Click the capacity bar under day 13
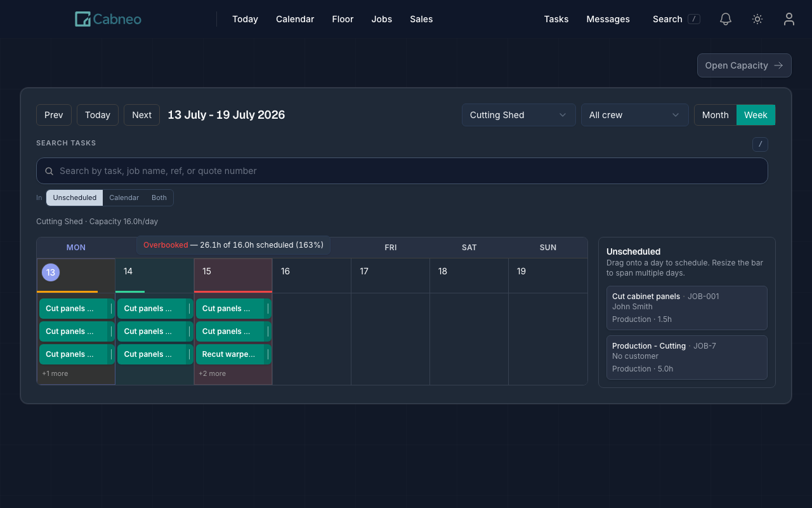812x508 pixels. [x=67, y=291]
